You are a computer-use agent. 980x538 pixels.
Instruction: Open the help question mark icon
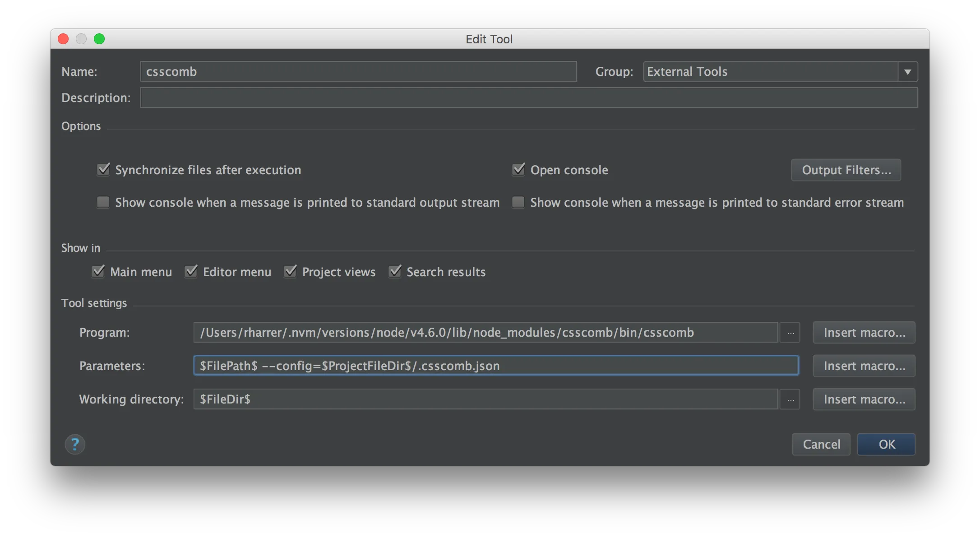[x=75, y=444]
